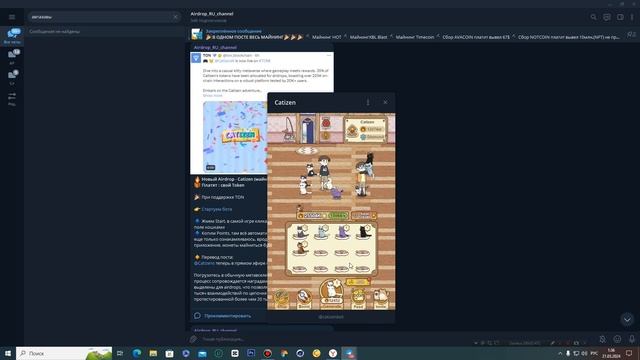Open the Windows notification center

pyautogui.click(x=629, y=353)
